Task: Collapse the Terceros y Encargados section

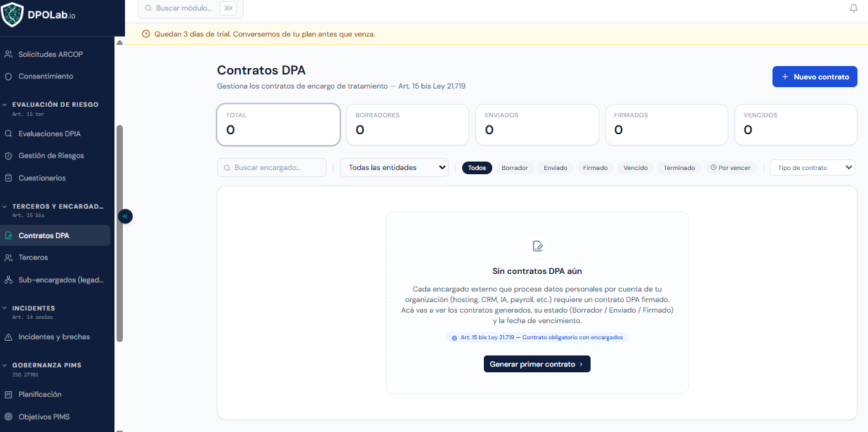Action: [55, 207]
